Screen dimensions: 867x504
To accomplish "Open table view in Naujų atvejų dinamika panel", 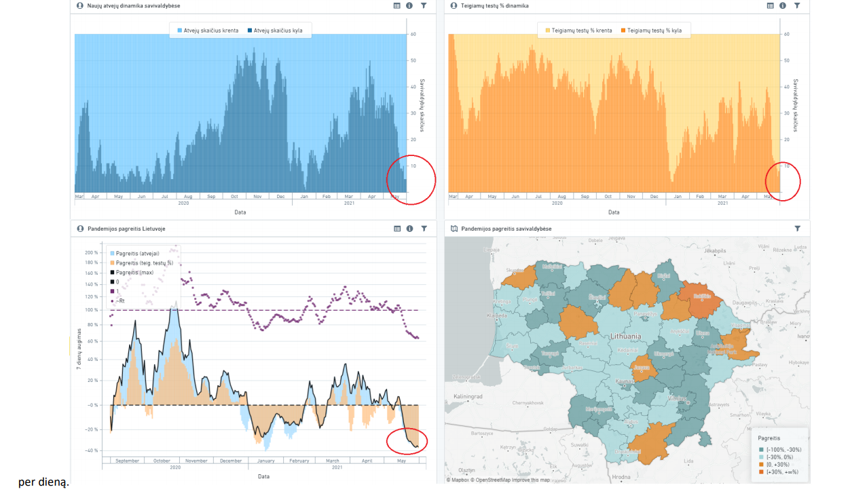I will (397, 5).
